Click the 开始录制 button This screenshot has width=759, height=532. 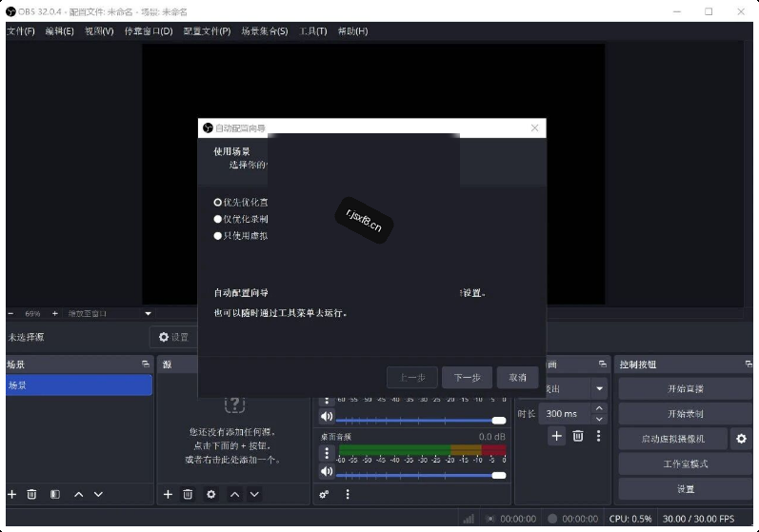685,413
